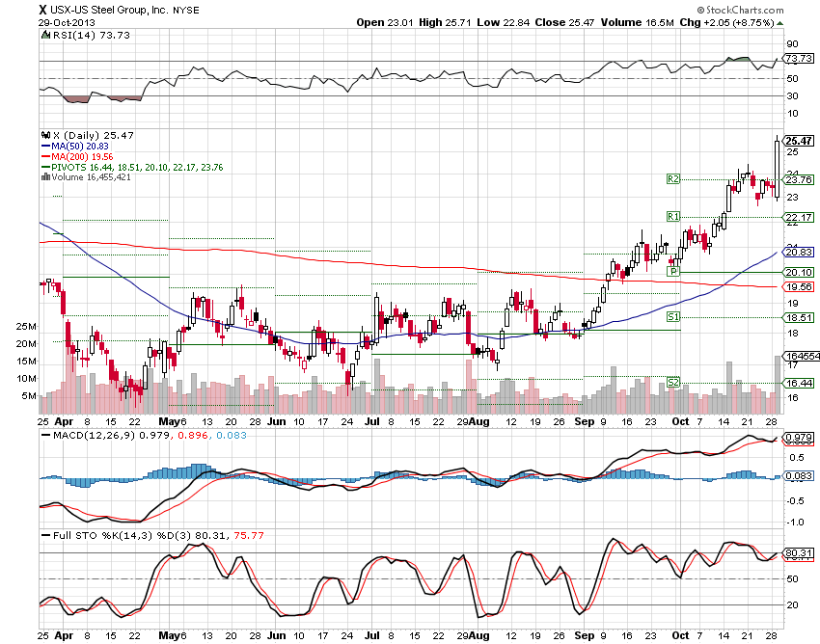Click the 22.17 pivot value tag
820x644 pixels.
tap(799, 218)
